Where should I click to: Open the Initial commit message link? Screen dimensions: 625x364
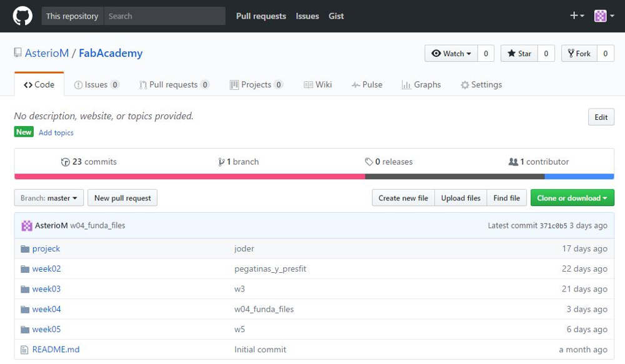[x=260, y=349]
